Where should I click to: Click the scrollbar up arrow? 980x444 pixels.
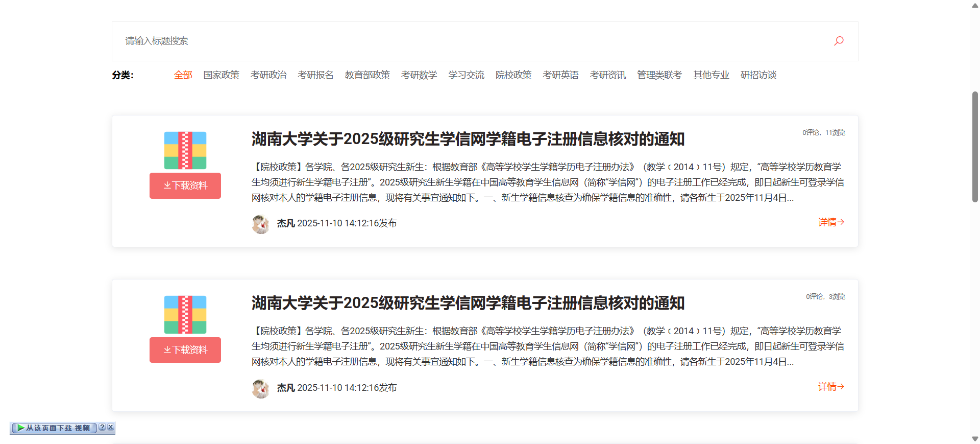pos(975,6)
